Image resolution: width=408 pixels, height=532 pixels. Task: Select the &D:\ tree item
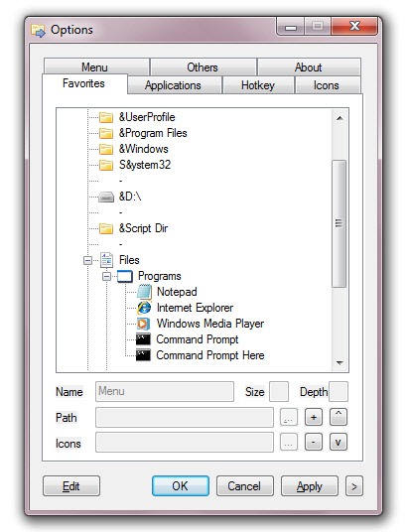coord(130,197)
